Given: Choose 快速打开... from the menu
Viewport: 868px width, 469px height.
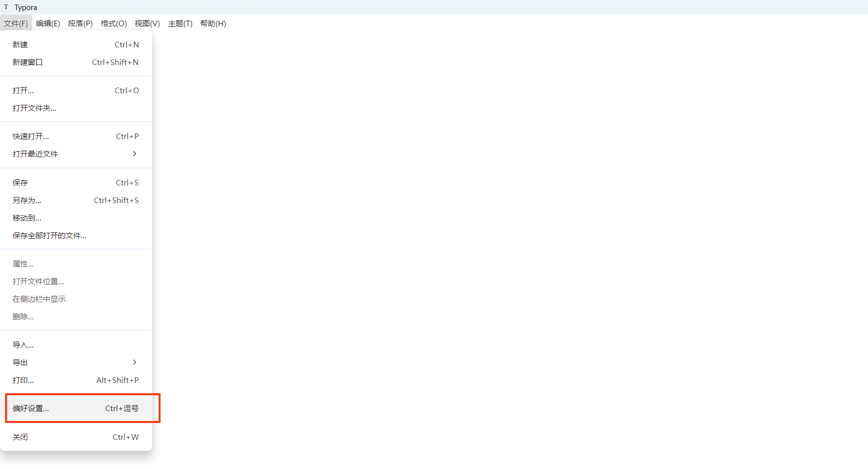Looking at the screenshot, I should (31, 137).
